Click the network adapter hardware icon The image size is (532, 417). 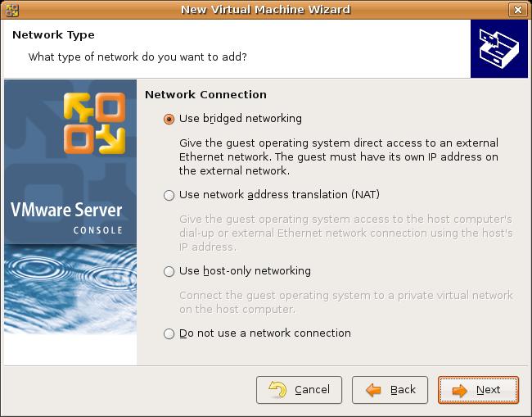499,48
